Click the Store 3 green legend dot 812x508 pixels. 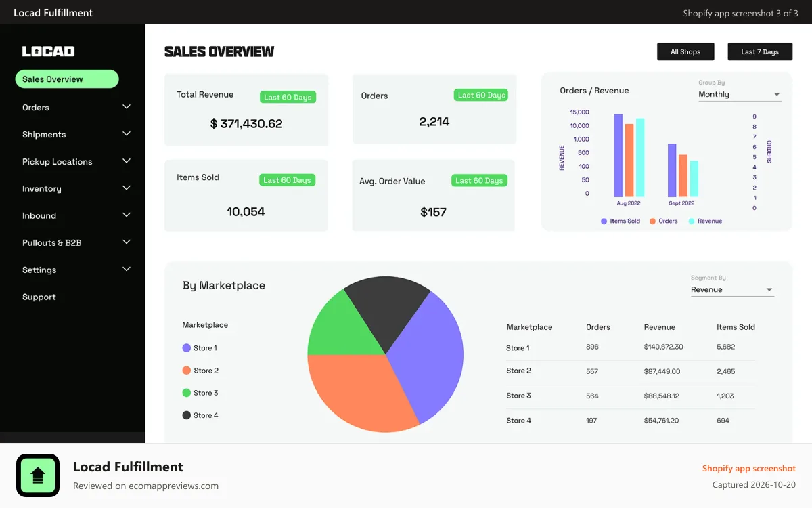tap(187, 393)
